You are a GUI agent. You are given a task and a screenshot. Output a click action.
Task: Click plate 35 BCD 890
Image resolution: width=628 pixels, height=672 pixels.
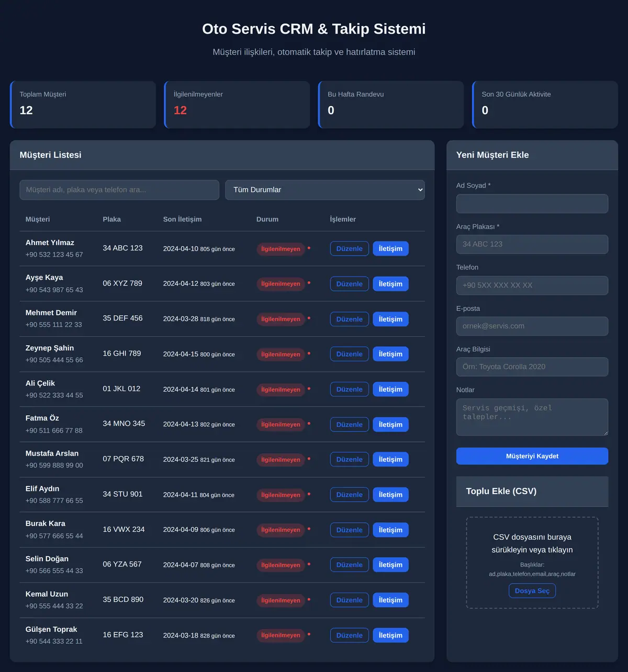[x=123, y=599]
